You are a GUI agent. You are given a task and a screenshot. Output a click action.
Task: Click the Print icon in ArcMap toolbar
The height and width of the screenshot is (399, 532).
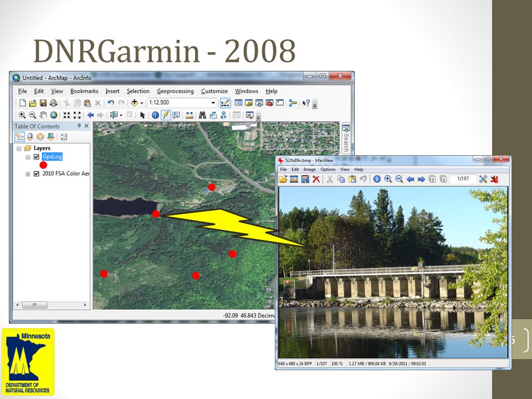coord(53,103)
